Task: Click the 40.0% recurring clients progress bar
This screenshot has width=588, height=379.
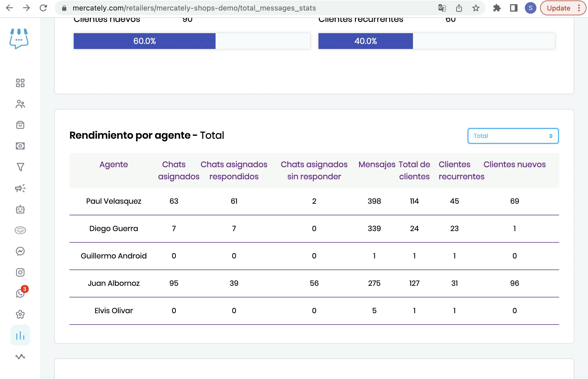Action: (366, 41)
